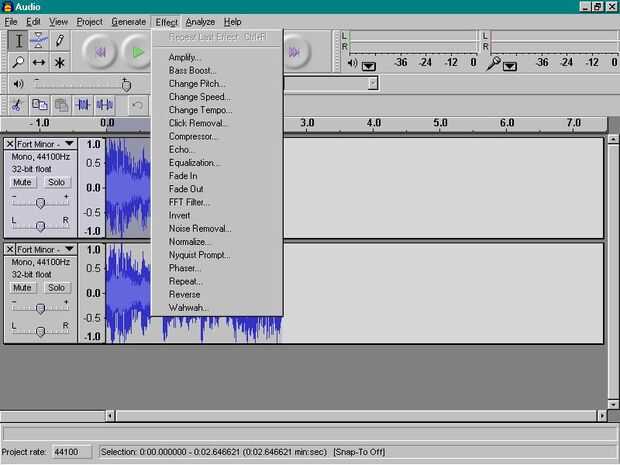The width and height of the screenshot is (620, 465).
Task: Choose Wahwah... effect
Action: tap(217, 308)
